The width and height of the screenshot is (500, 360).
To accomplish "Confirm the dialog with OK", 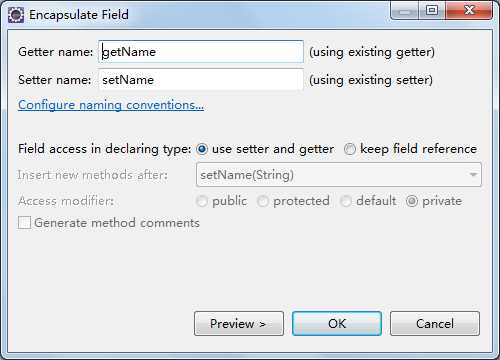I will pos(337,324).
